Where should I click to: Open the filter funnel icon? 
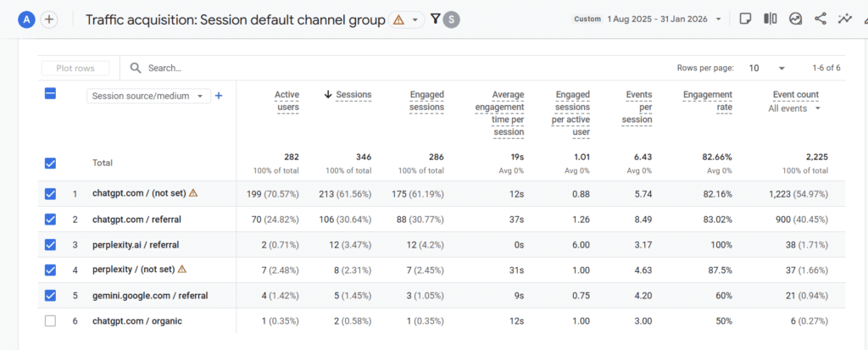tap(436, 19)
